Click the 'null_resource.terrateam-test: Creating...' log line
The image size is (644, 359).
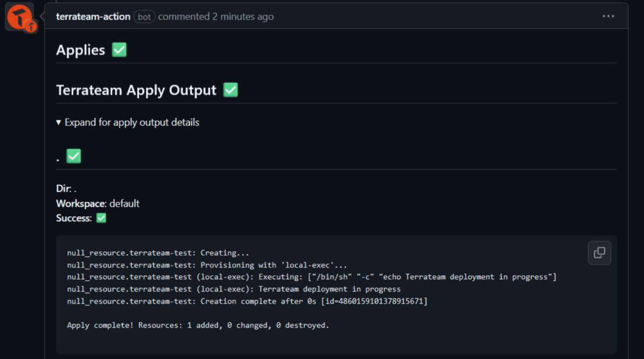tap(158, 253)
